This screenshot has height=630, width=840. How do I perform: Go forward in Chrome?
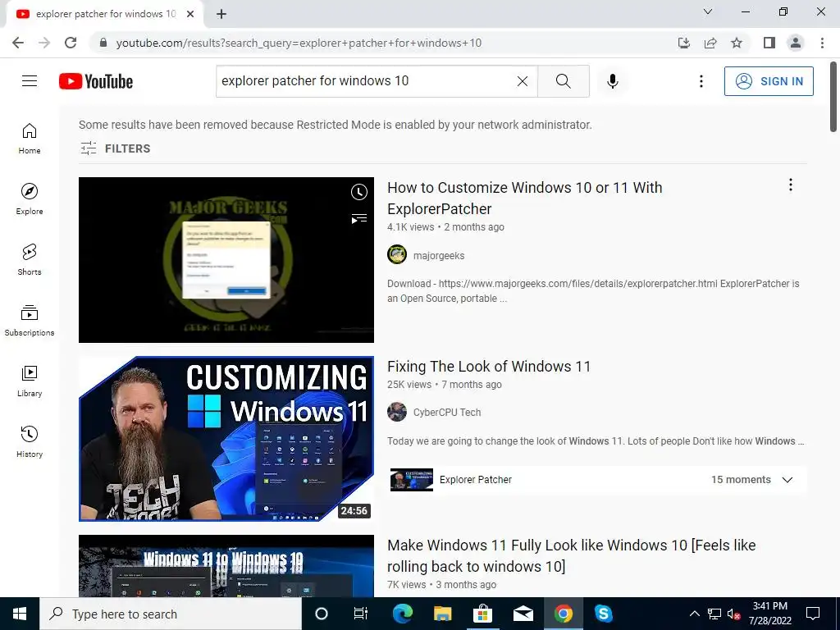[x=44, y=43]
